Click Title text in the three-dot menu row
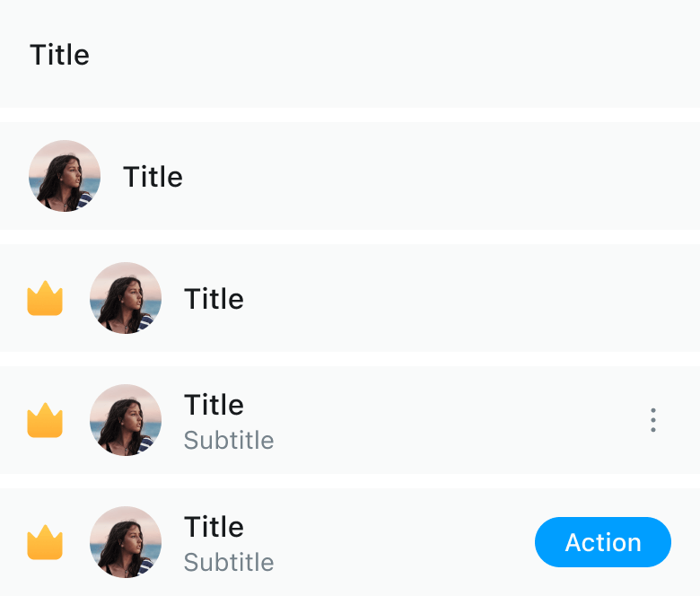 (x=214, y=405)
